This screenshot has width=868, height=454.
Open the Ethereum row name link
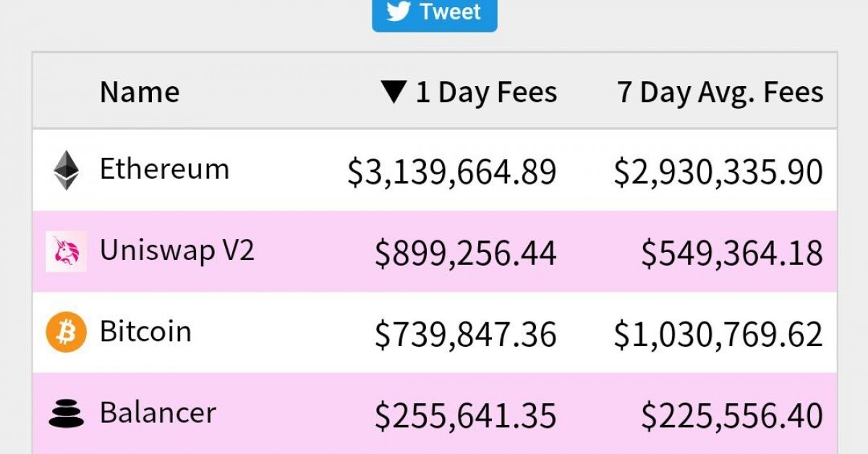point(164,169)
